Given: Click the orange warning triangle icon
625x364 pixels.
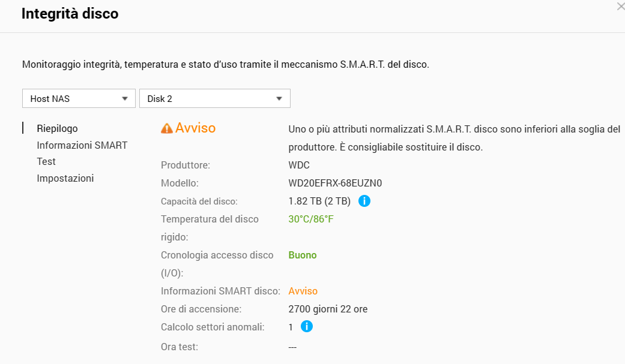Looking at the screenshot, I should click(x=167, y=128).
